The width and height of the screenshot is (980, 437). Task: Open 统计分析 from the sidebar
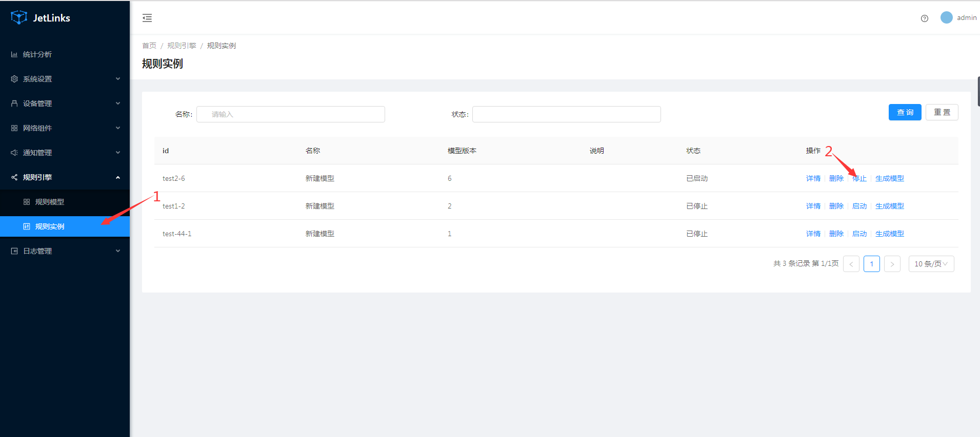pos(37,54)
